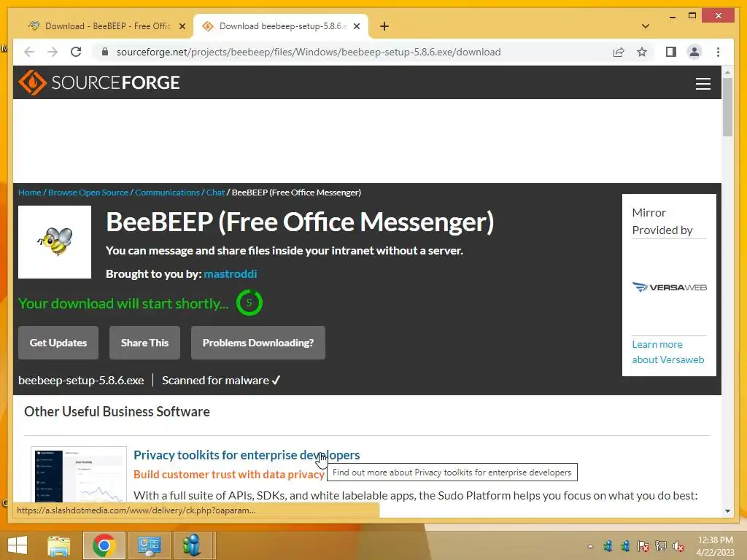
Task: Click the Problems Downloading? button
Action: tap(258, 343)
